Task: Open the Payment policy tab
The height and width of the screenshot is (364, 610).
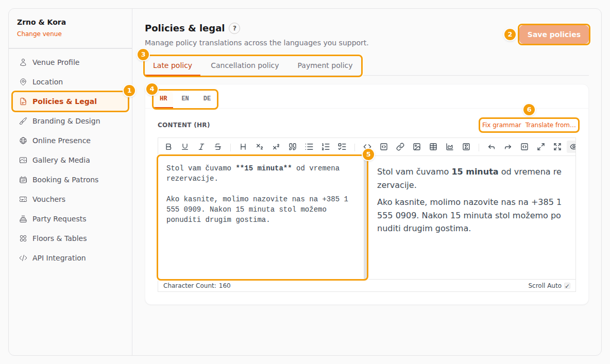Action: 325,65
